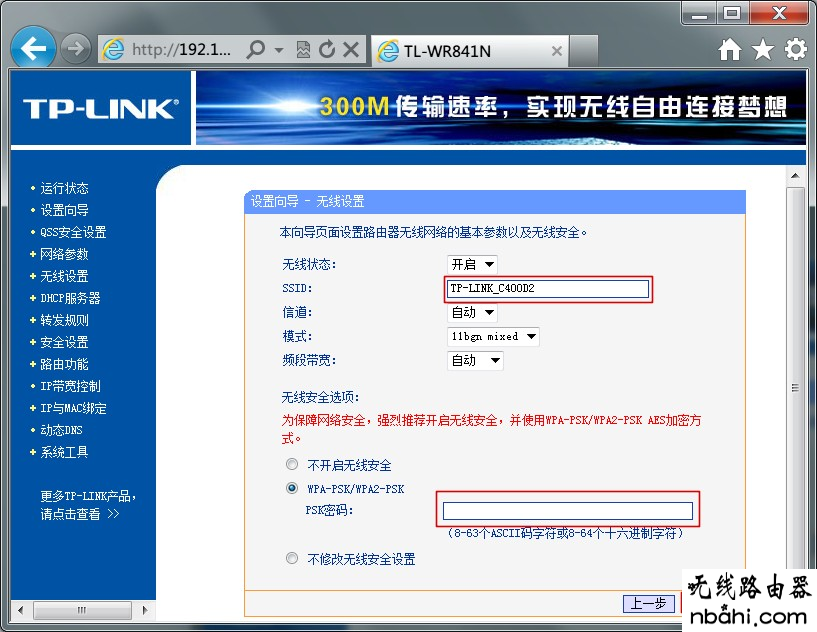
Task: Expand 转发规则 menu item
Action: click(x=64, y=320)
